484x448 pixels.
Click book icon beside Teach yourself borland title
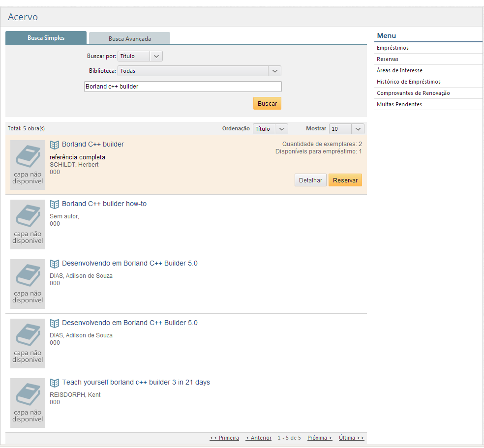(55, 383)
